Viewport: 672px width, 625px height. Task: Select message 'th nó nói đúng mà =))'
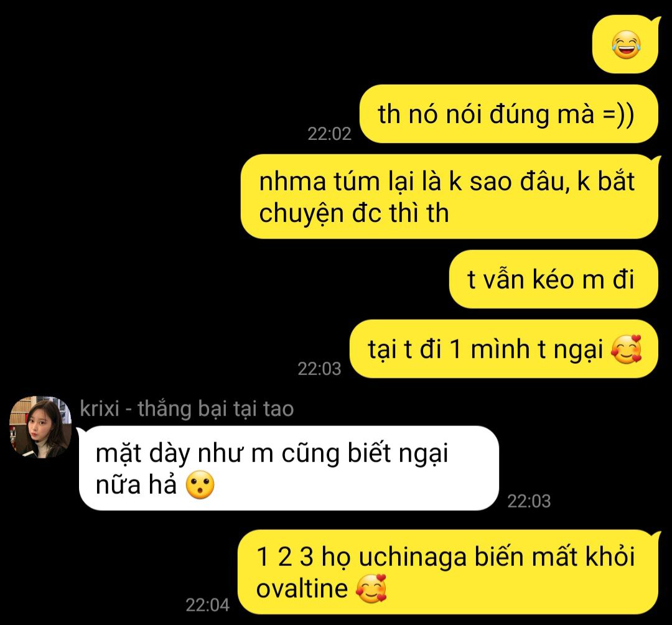(508, 114)
